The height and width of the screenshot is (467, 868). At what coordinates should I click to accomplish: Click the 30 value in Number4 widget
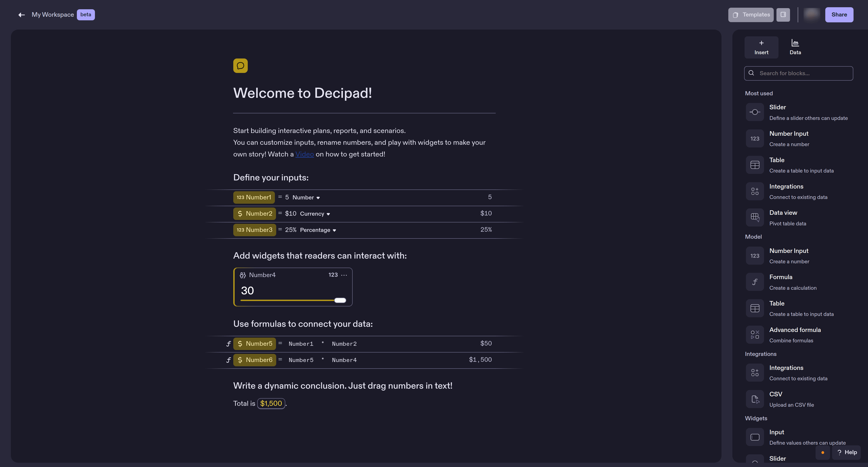coord(247,291)
